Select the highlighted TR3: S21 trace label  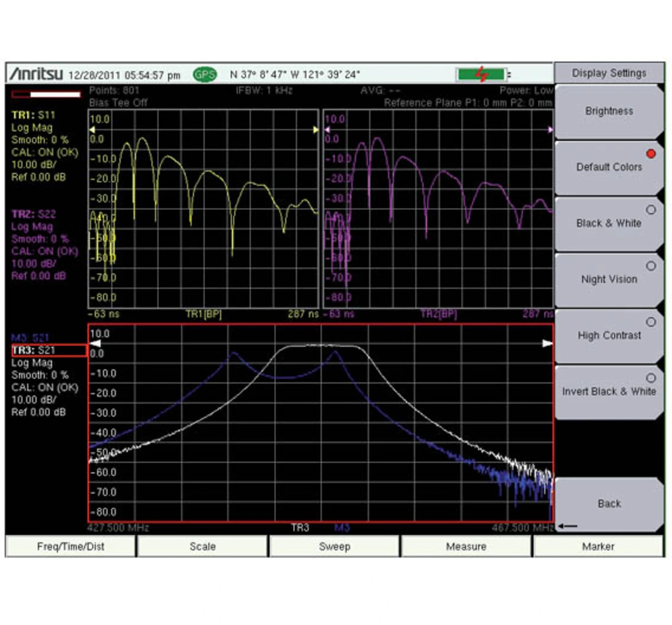49,350
